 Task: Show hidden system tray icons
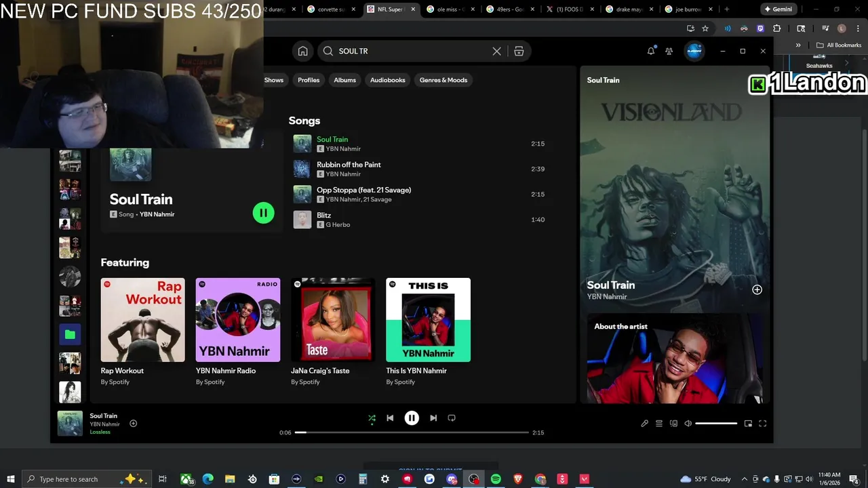pyautogui.click(x=745, y=479)
